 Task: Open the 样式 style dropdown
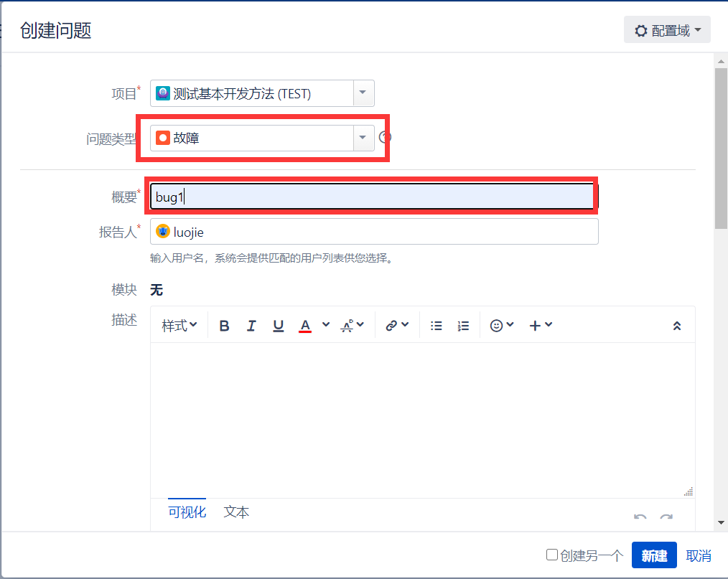point(178,325)
